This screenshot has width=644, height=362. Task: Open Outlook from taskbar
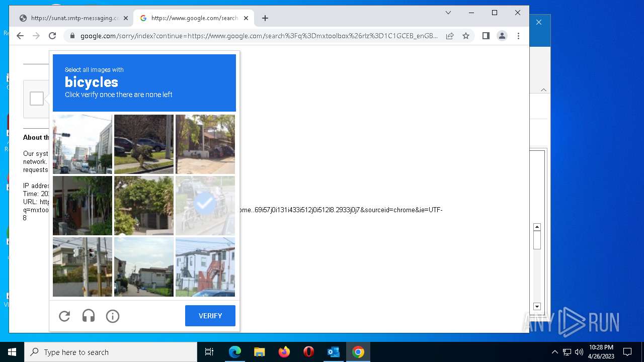pos(334,352)
